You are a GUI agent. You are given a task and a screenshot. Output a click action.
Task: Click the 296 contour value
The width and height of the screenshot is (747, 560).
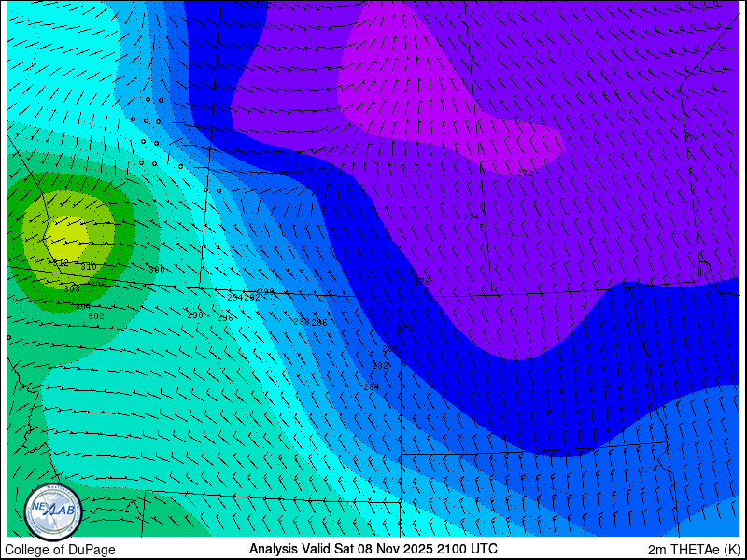[x=225, y=318]
